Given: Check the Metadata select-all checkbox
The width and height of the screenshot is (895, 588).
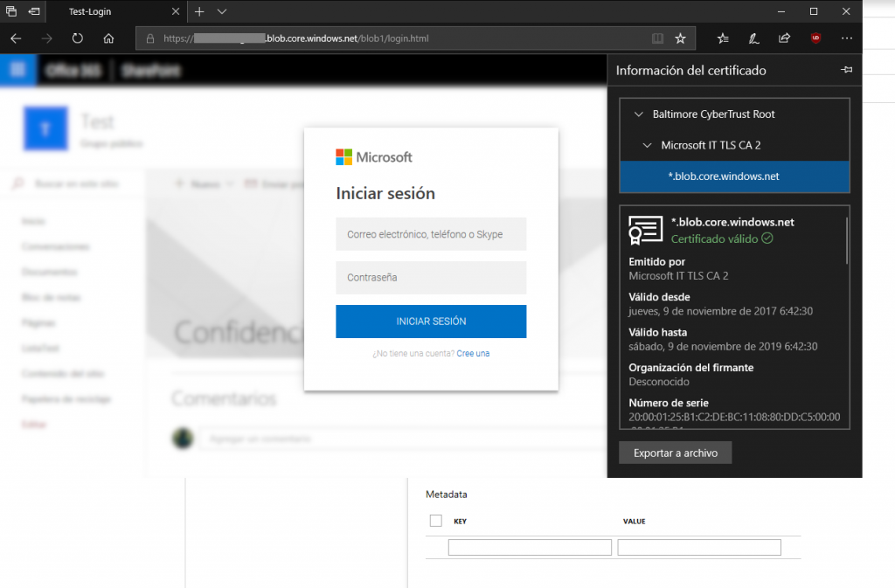Looking at the screenshot, I should tap(435, 521).
